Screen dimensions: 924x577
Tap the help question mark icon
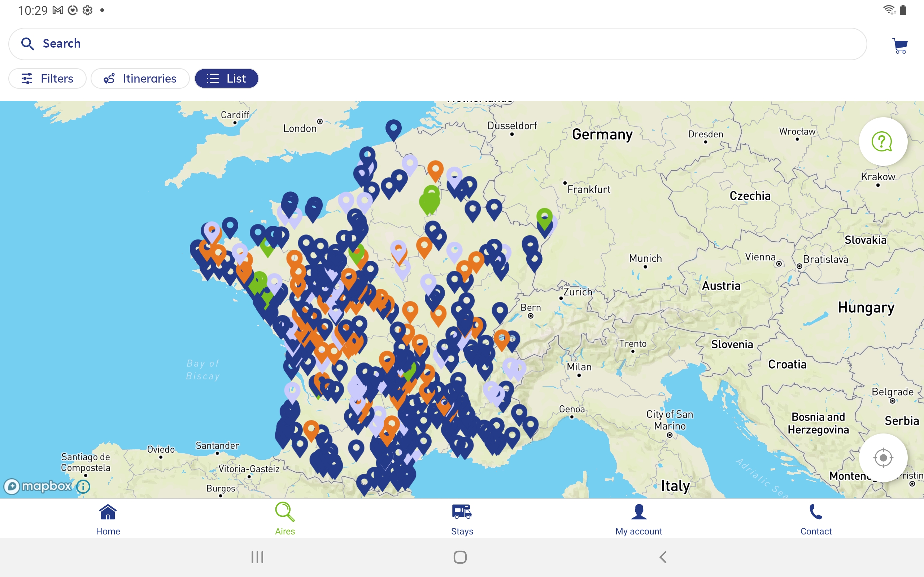pos(882,142)
